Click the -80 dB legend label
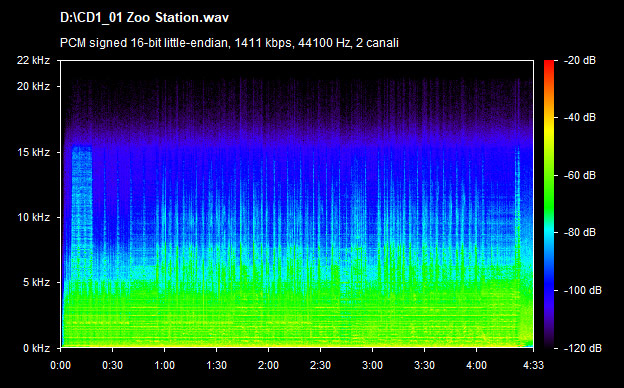The width and height of the screenshot is (624, 388). (580, 232)
